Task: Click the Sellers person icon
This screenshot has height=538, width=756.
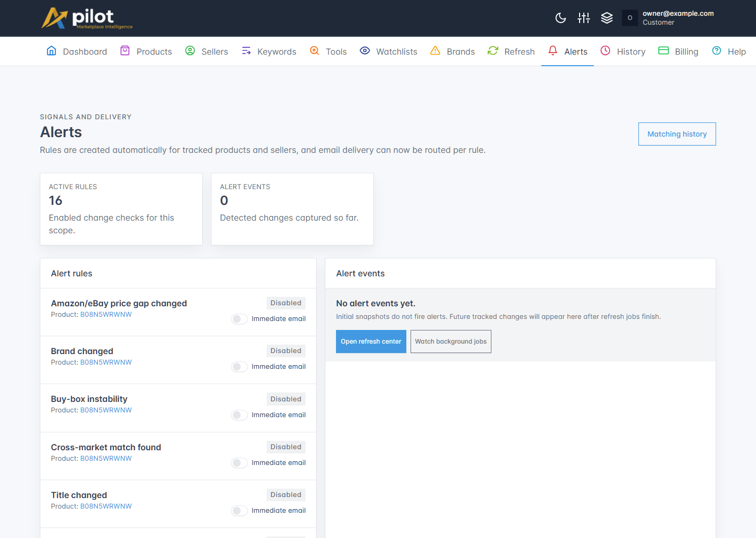Action: pyautogui.click(x=190, y=51)
